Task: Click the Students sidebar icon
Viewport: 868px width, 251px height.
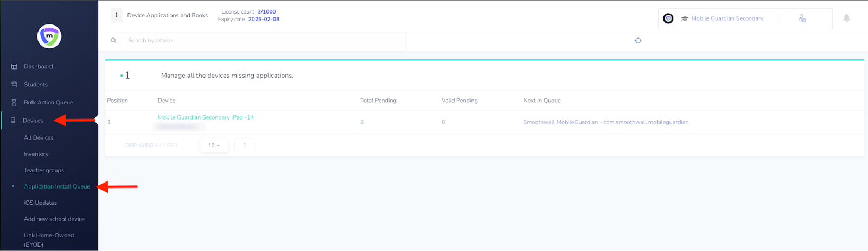Action: pyautogui.click(x=14, y=85)
